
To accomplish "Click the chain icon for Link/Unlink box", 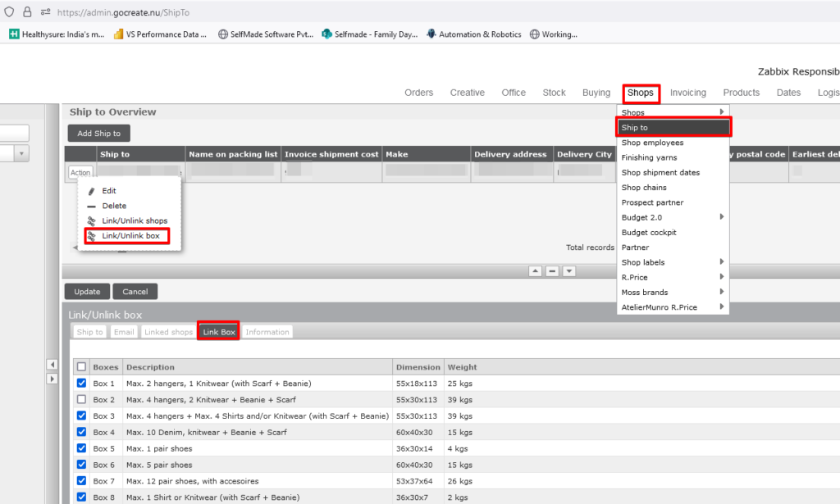I will 92,236.
